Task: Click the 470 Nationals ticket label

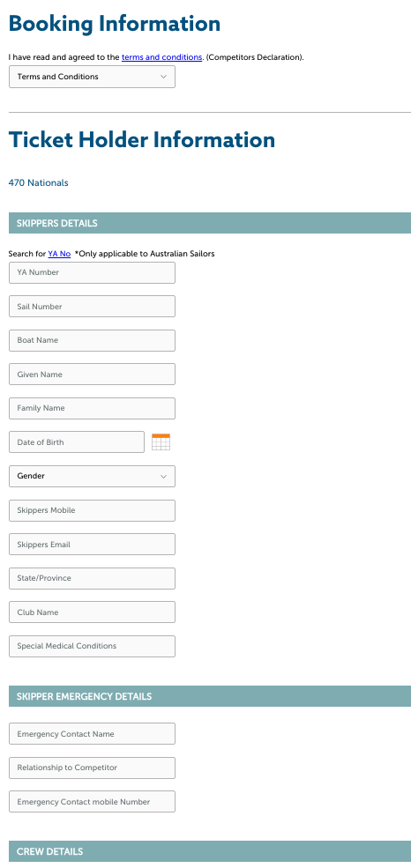Action: [38, 182]
